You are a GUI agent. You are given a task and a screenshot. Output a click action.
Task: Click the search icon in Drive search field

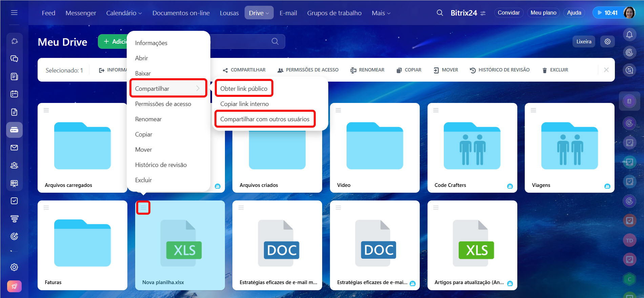pyautogui.click(x=275, y=41)
